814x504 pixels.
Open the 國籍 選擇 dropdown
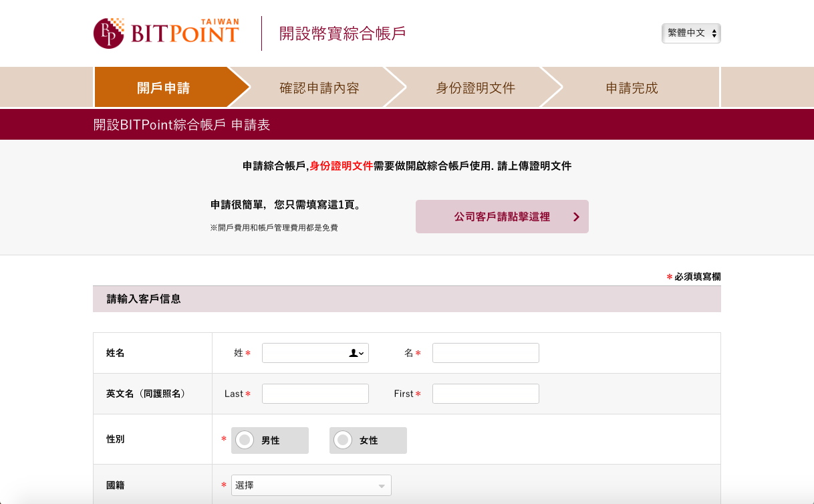311,485
